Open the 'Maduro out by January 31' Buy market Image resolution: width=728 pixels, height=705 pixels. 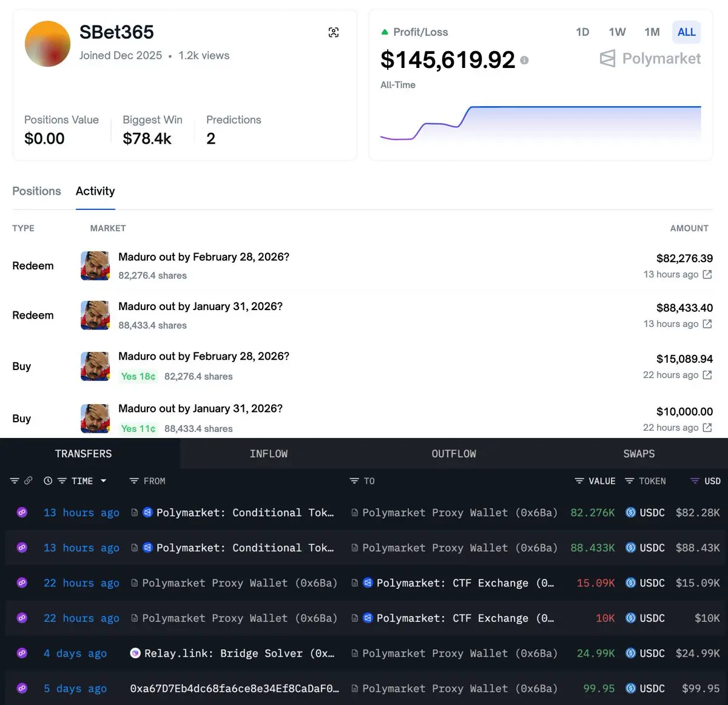click(x=200, y=408)
